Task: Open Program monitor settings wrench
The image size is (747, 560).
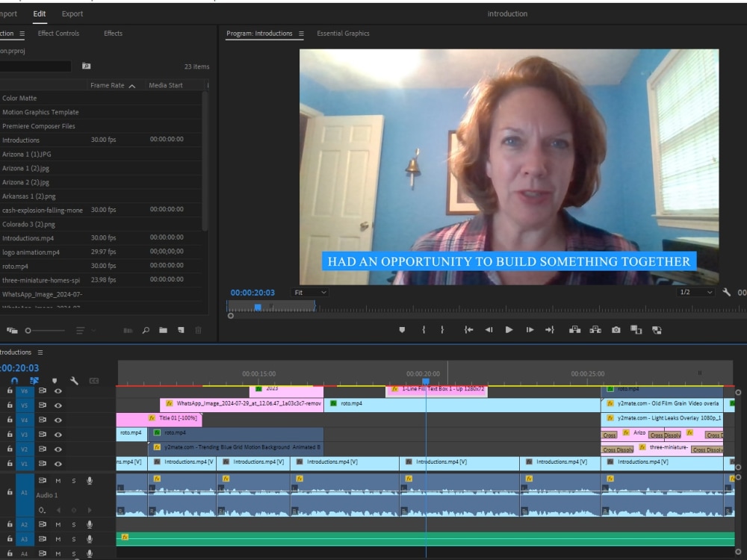Action: pos(727,292)
